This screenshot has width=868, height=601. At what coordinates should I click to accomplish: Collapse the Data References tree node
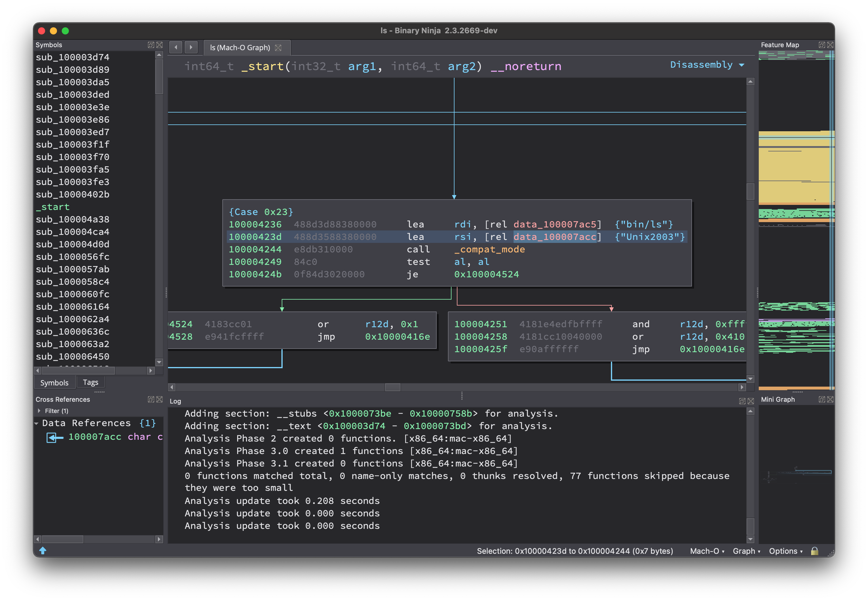click(37, 424)
